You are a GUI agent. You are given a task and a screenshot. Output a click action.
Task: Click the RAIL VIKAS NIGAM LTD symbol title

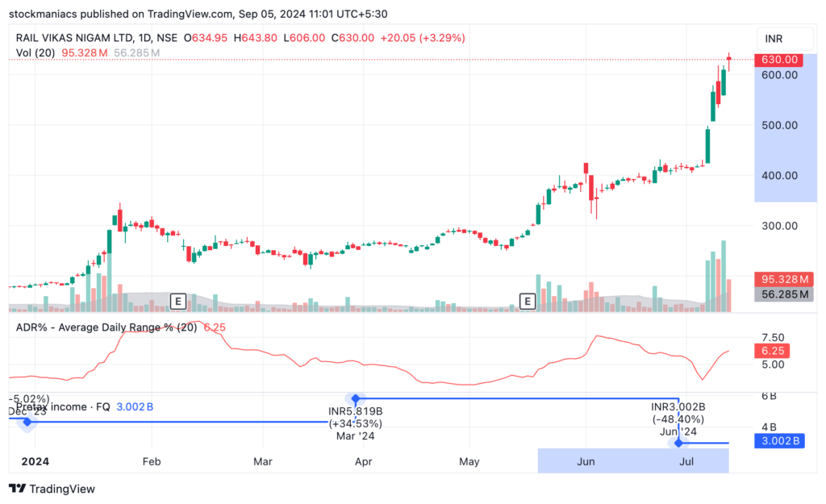click(x=74, y=38)
